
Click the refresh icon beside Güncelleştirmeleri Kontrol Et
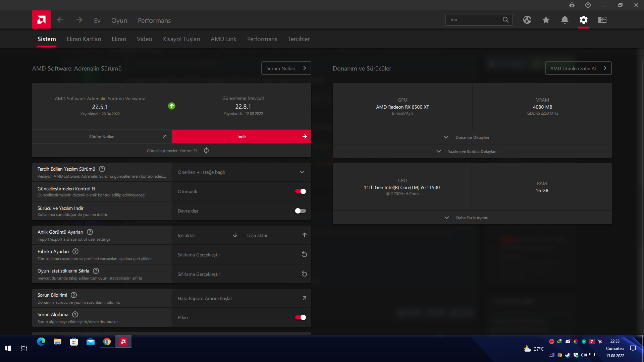coord(206,150)
